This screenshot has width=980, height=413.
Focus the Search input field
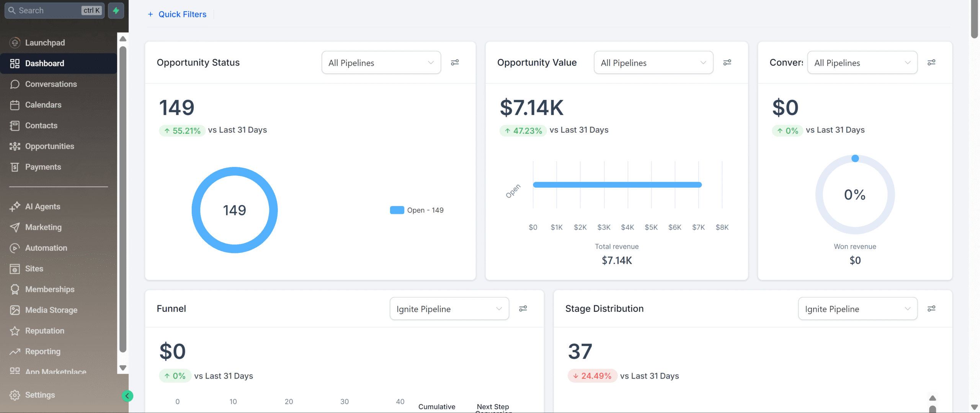pos(48,10)
